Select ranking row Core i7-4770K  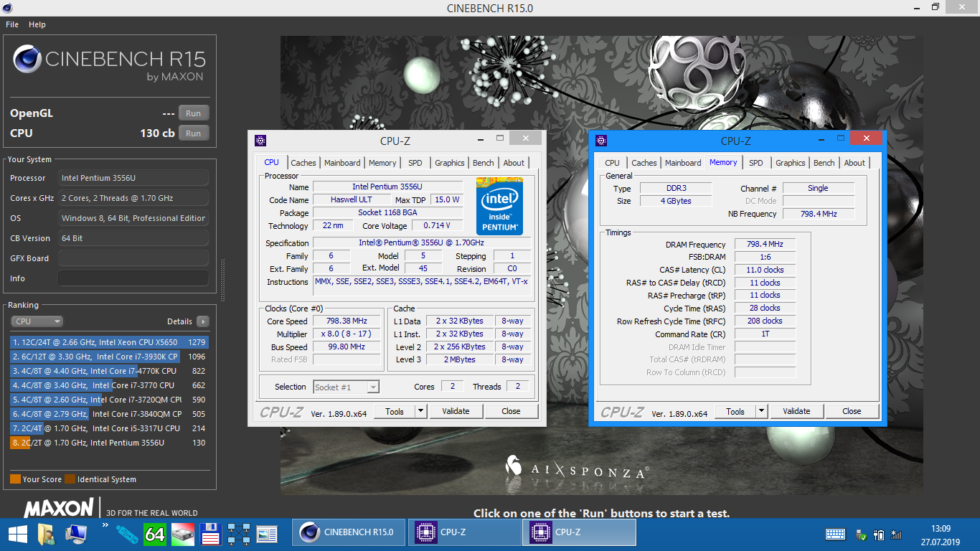click(110, 371)
